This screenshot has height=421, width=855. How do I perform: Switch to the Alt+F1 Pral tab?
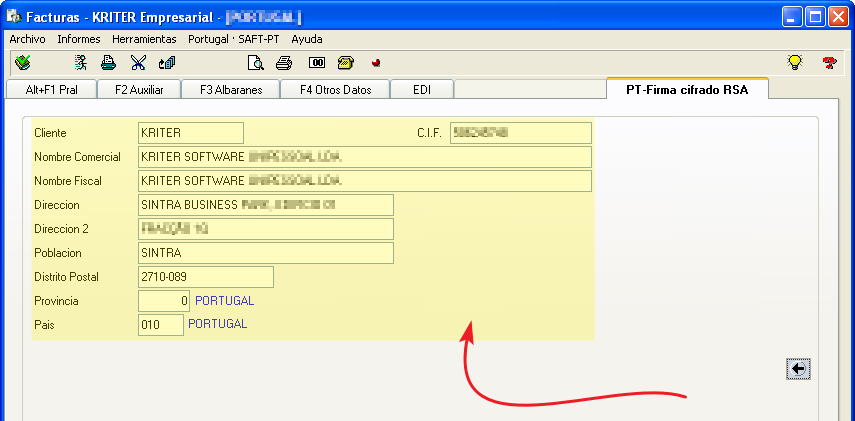coord(52,90)
